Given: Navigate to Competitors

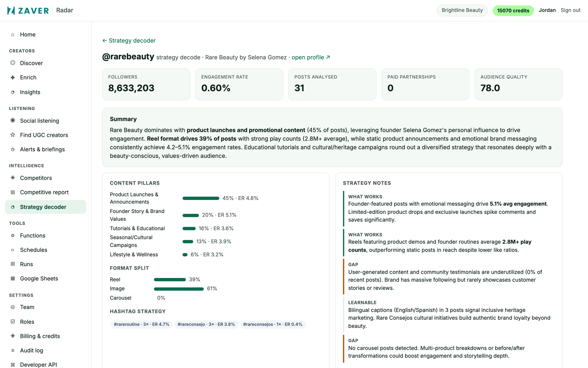Looking at the screenshot, I should tap(46, 178).
